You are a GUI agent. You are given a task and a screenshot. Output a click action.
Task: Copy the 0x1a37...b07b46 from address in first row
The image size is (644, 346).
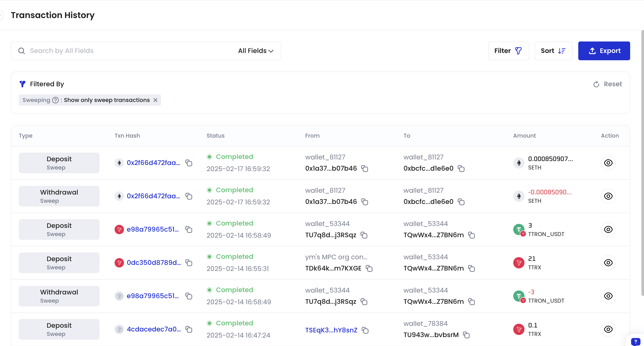pos(365,169)
